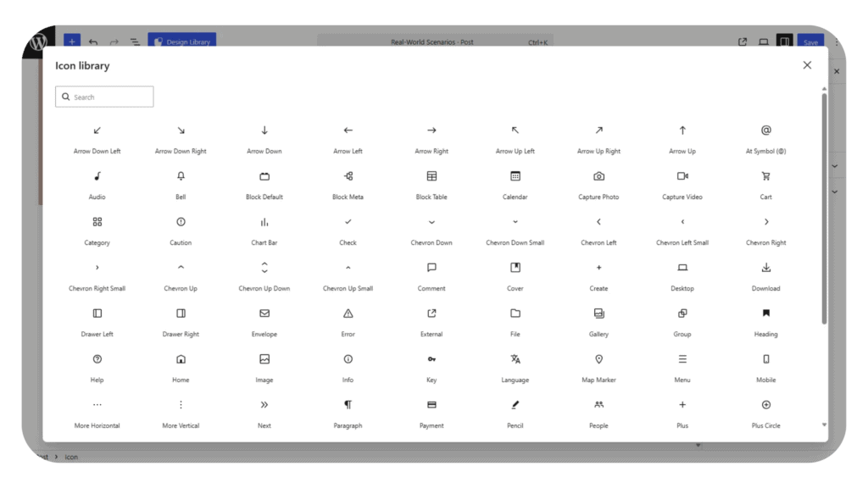Click the icon library Search field
868x488 pixels.
(104, 97)
